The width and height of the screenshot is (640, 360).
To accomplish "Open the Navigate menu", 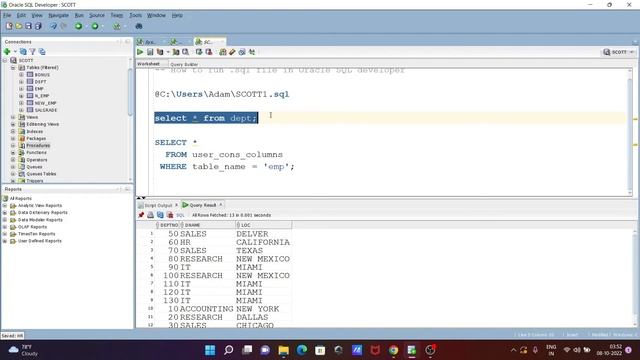I will click(x=58, y=15).
